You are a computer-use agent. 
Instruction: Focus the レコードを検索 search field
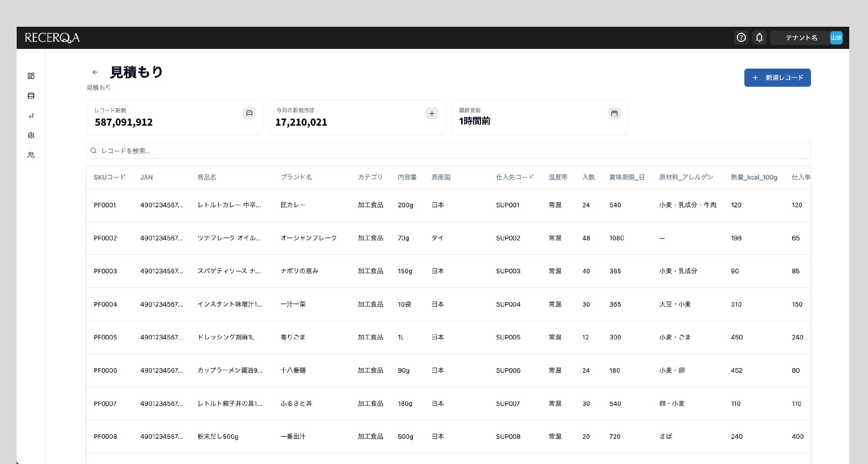click(x=448, y=151)
